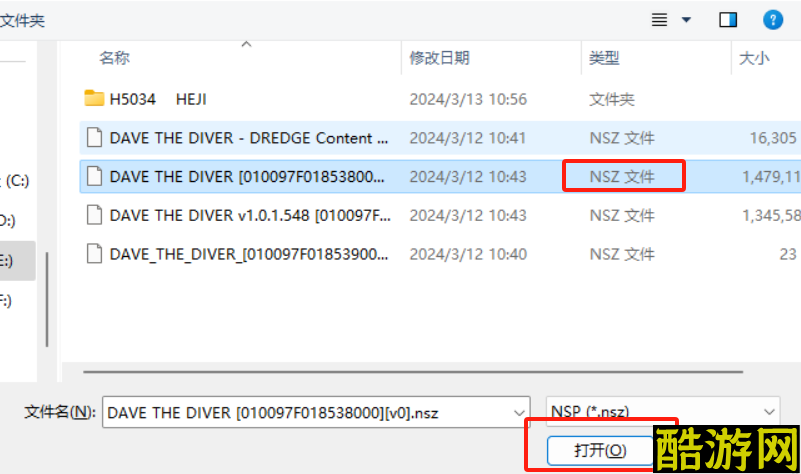
Task: Select DAVE THE DIVER - DREDGE Content file
Action: click(249, 138)
